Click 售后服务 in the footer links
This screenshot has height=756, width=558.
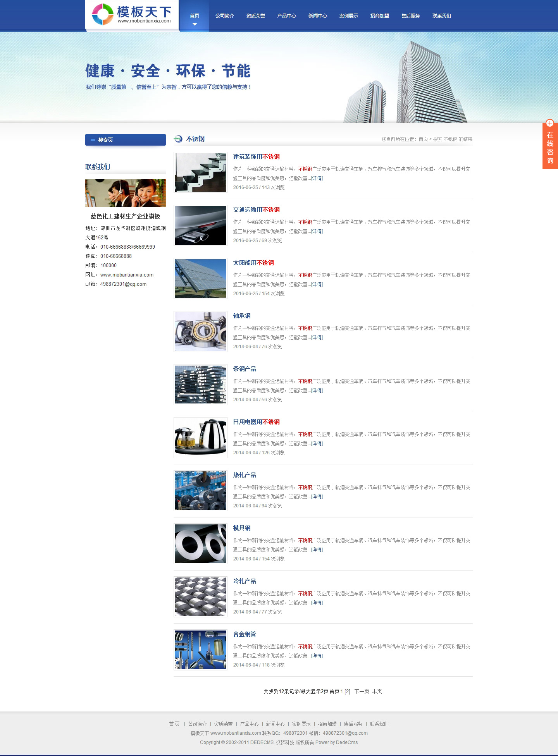point(353,724)
